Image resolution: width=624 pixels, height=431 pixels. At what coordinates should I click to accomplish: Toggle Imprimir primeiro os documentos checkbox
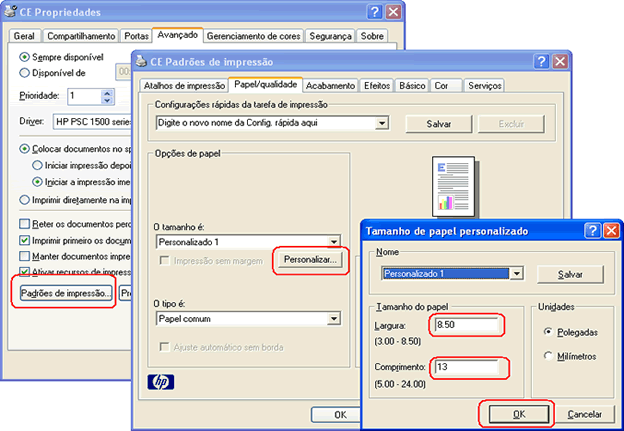tap(25, 240)
